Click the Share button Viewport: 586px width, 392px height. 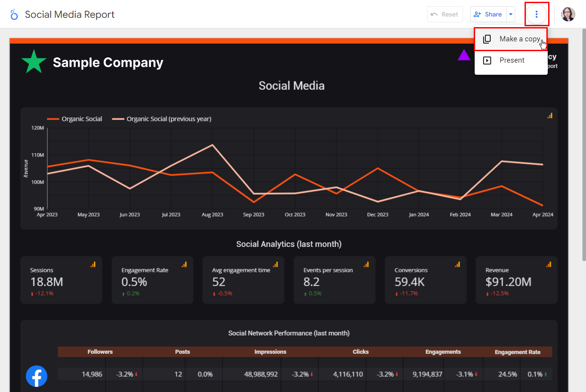[488, 14]
